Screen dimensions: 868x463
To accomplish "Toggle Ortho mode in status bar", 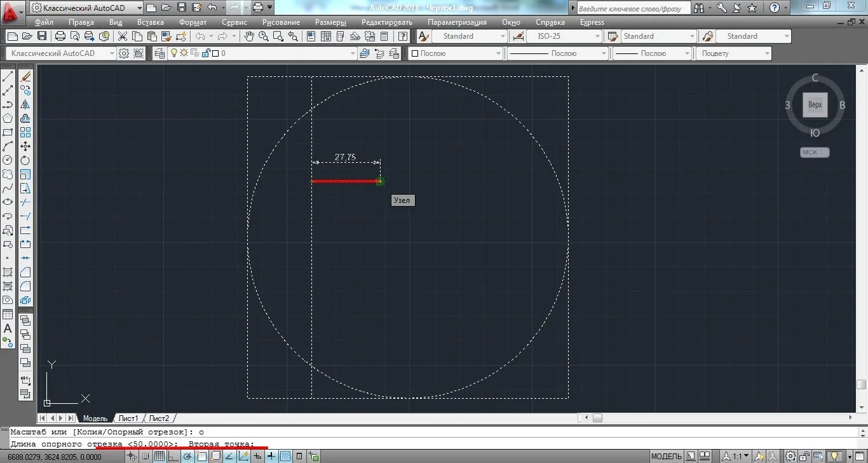I will tap(173, 456).
